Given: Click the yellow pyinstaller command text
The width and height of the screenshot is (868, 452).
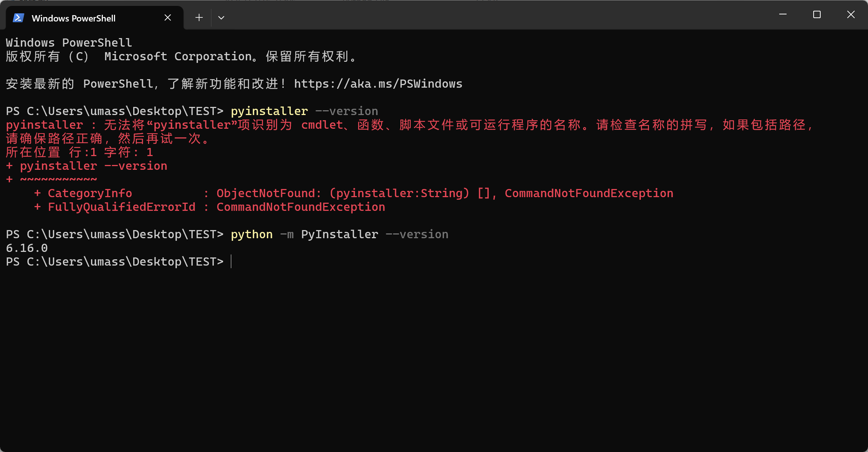Looking at the screenshot, I should click(269, 111).
